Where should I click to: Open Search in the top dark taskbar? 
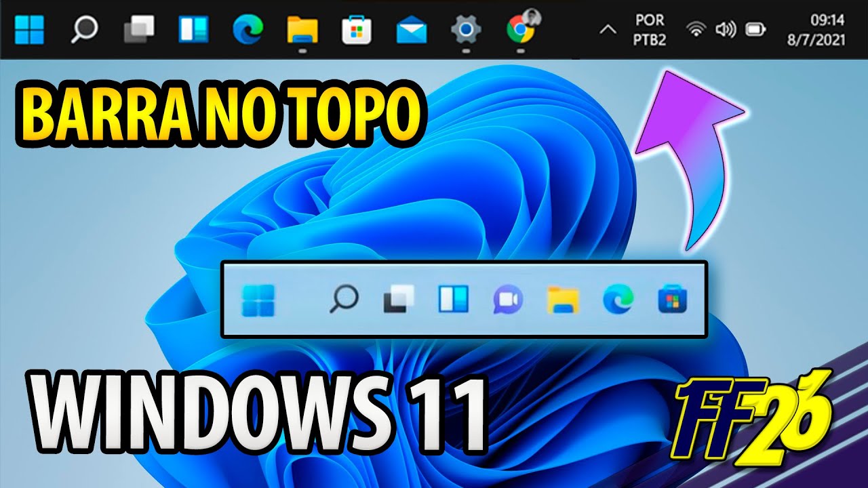coord(85,29)
